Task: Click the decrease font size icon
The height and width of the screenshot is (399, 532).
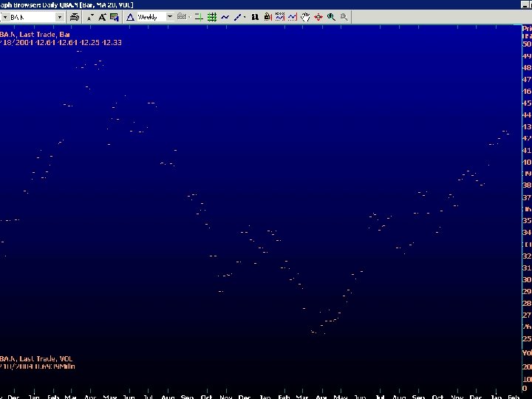Action: (90, 17)
